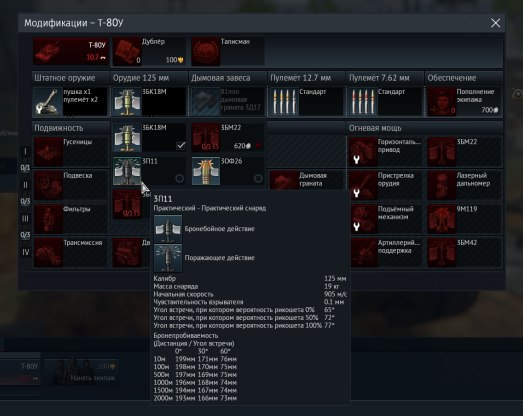Click the 3П11 tooltip title

pyautogui.click(x=163, y=199)
